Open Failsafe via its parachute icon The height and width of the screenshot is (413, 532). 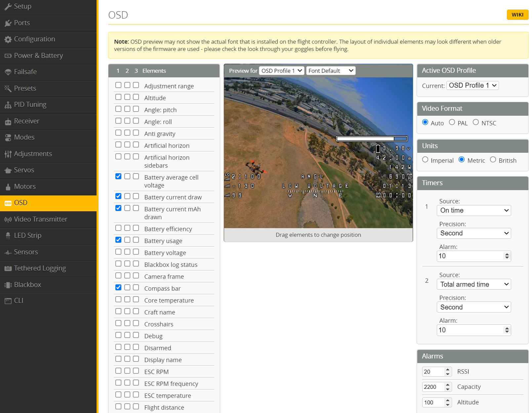[8, 72]
